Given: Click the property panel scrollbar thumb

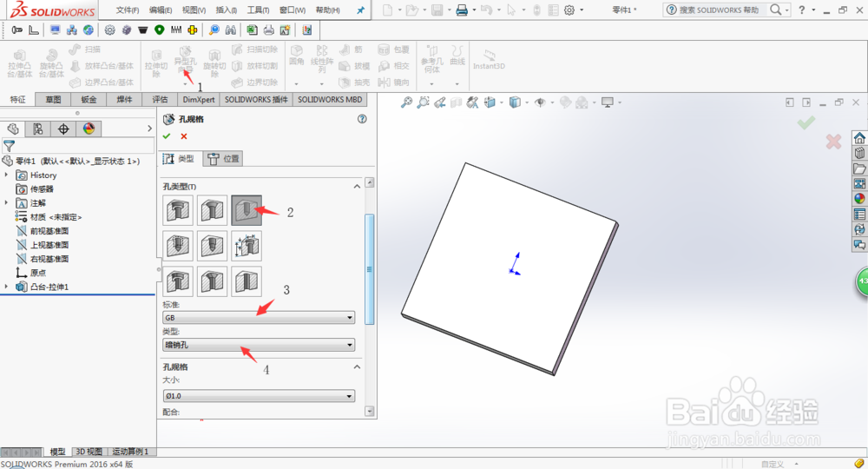Looking at the screenshot, I should click(370, 269).
